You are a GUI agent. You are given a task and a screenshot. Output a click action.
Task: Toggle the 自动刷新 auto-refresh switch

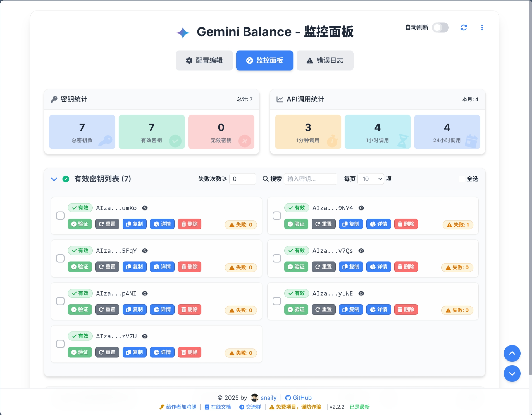440,28
